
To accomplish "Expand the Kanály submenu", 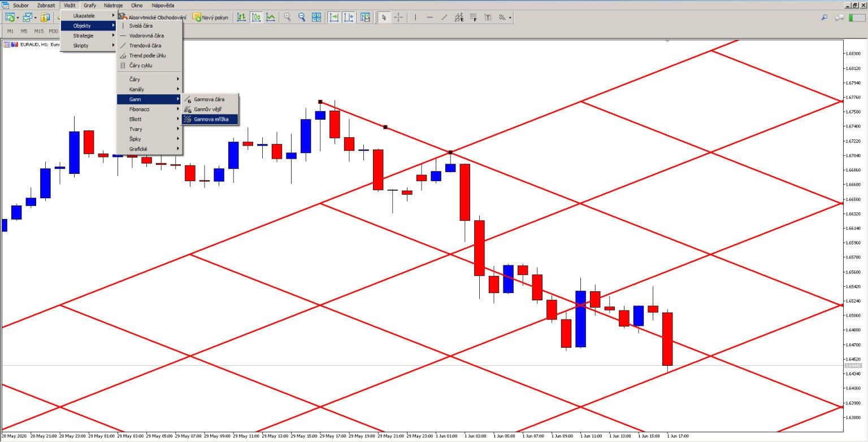I will [x=149, y=89].
